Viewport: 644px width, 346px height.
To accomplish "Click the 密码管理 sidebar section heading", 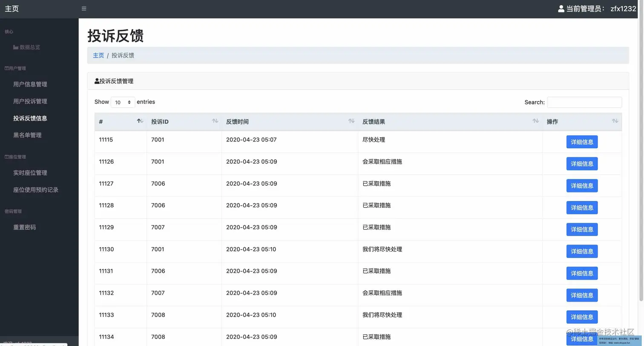I will tap(13, 211).
